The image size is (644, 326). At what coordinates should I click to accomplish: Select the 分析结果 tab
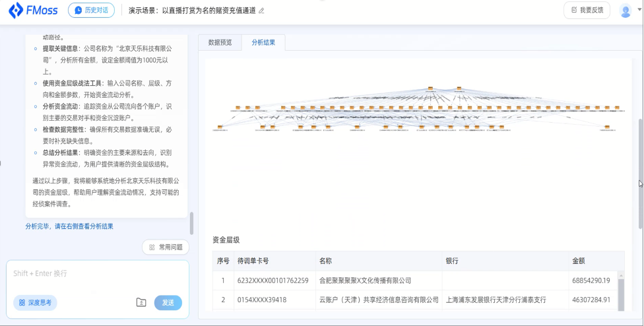[263, 42]
